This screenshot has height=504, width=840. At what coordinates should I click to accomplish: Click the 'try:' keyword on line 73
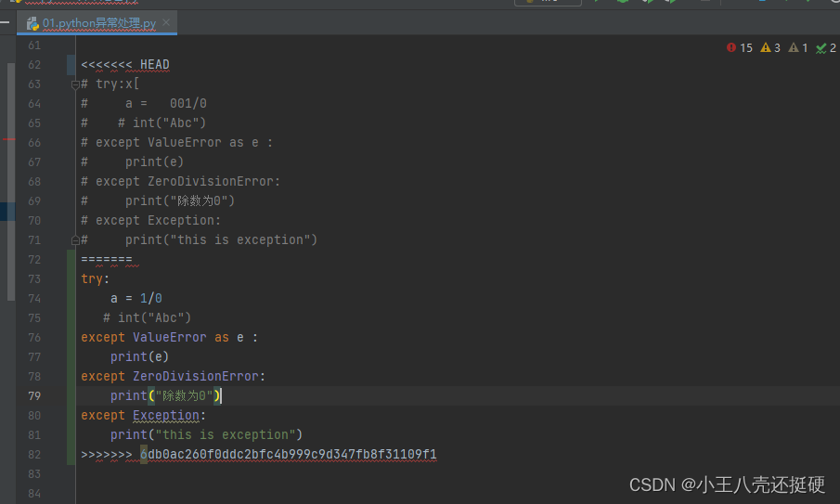tap(96, 278)
